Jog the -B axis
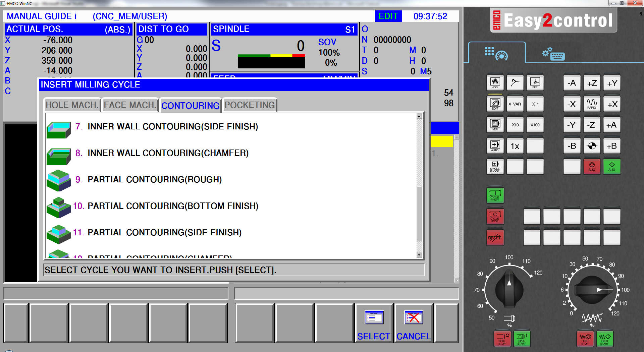Viewport: 644px width, 352px height. (x=572, y=146)
